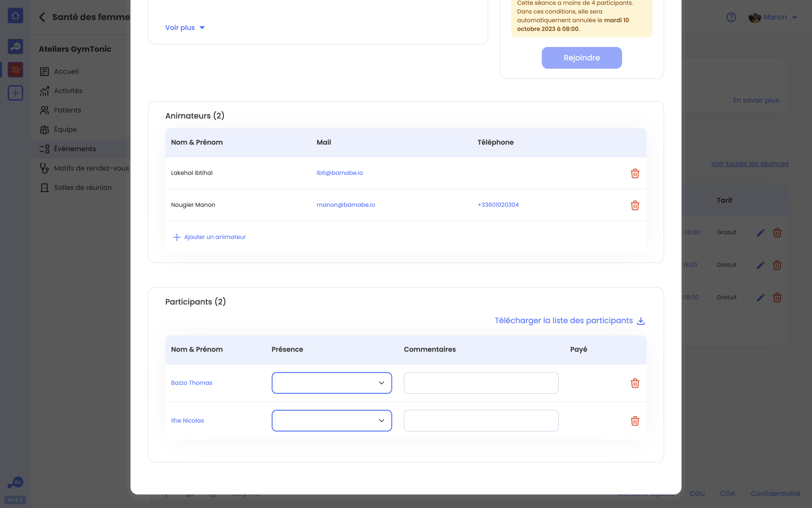Screen dimensions: 812x508
Task: Open the CGU footer link
Action: click(697, 493)
